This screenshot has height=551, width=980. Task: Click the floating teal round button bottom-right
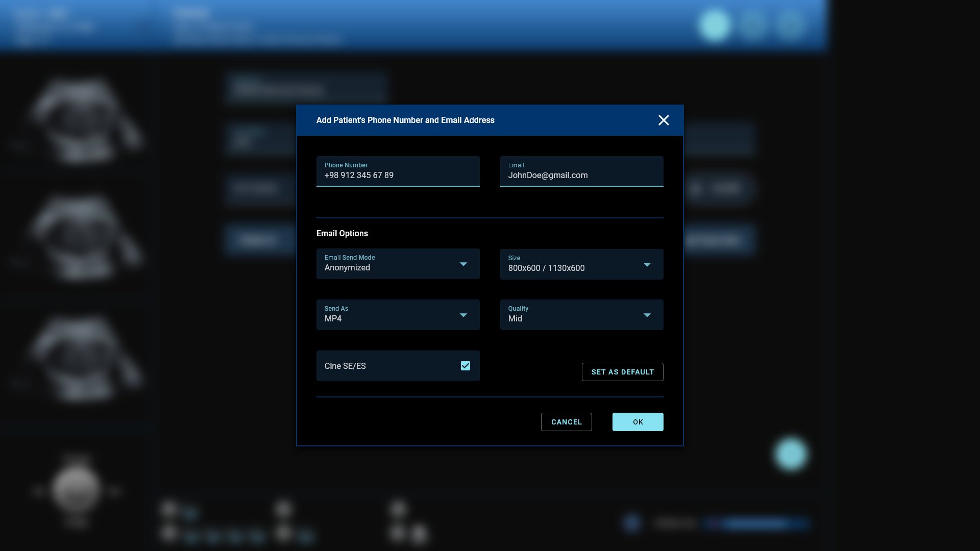point(791,453)
